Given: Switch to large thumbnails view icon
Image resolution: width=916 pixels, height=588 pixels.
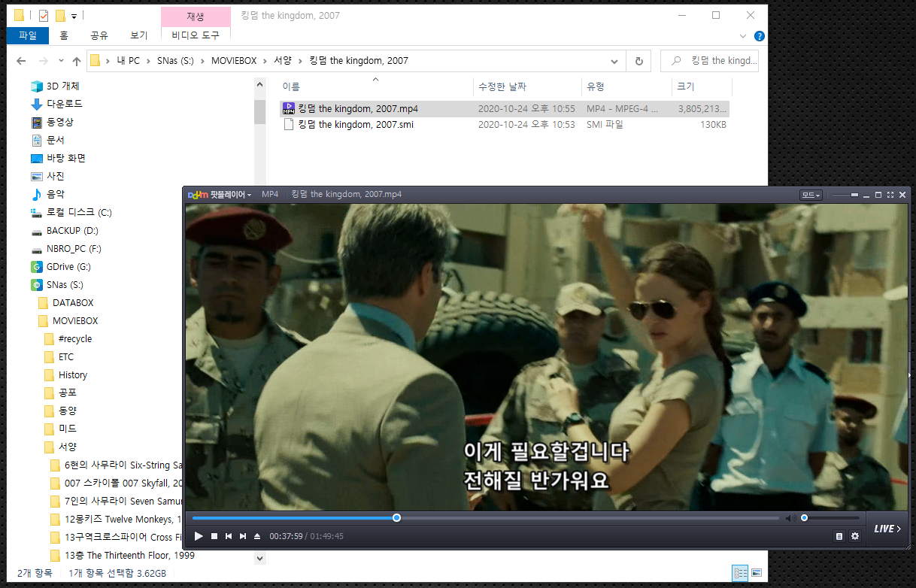Looking at the screenshot, I should (756, 573).
